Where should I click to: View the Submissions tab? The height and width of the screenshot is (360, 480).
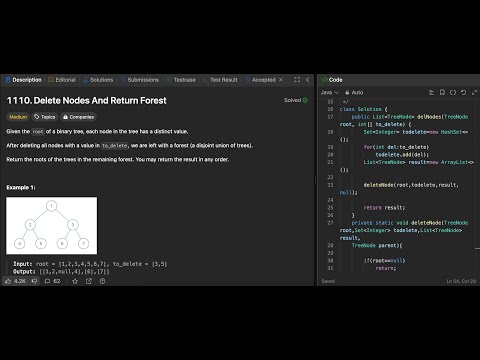click(140, 80)
